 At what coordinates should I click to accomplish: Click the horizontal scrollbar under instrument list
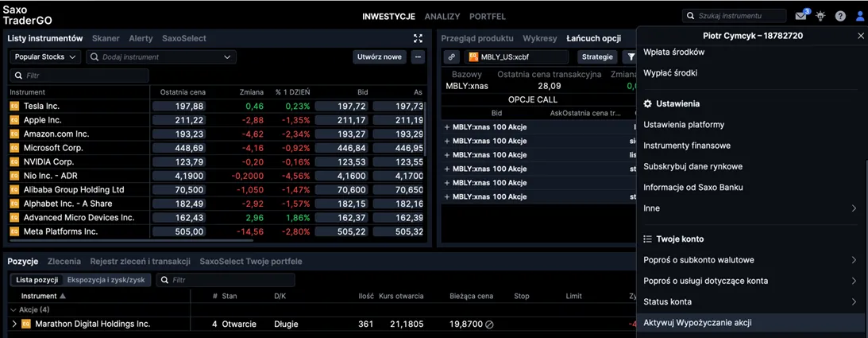pos(131,240)
